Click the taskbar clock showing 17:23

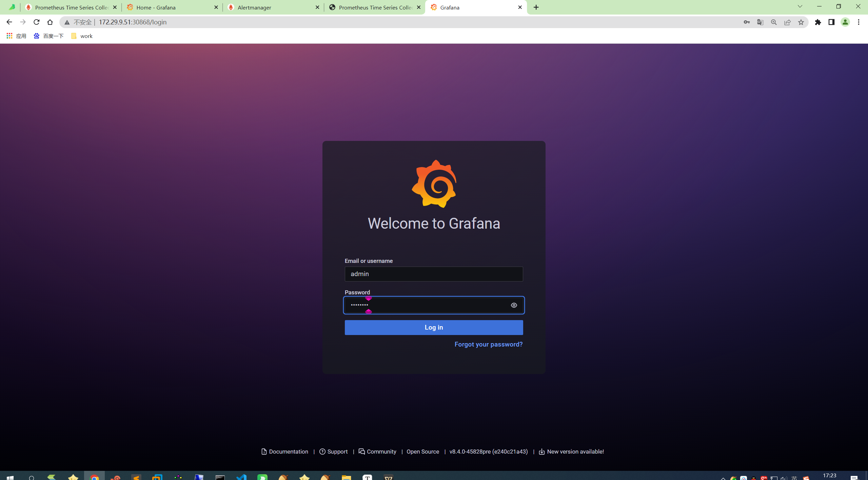[x=829, y=476]
